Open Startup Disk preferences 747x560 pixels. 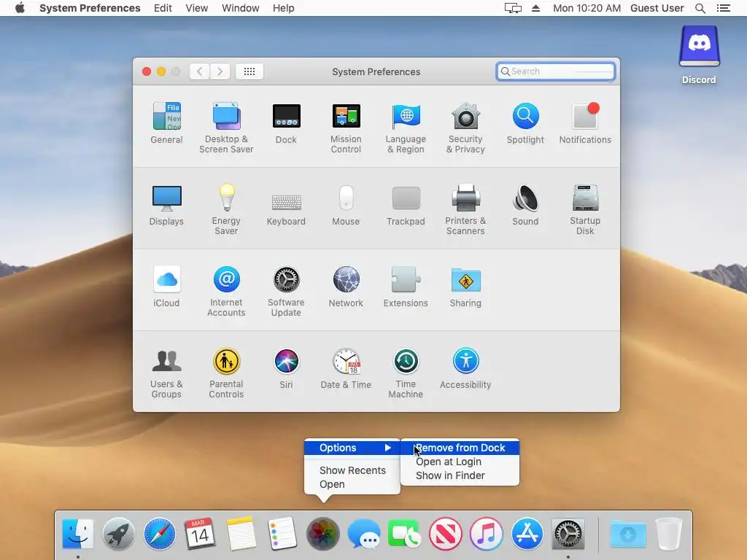[585, 209]
